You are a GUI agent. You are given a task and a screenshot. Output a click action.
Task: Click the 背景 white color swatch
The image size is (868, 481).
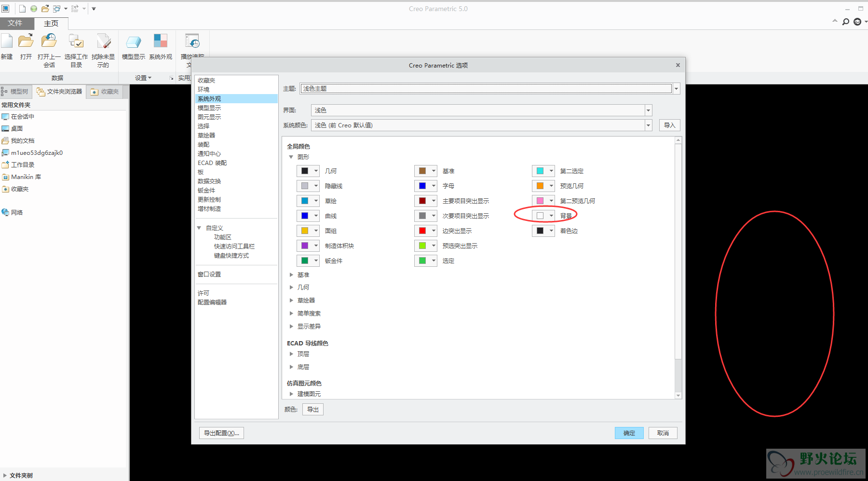540,216
